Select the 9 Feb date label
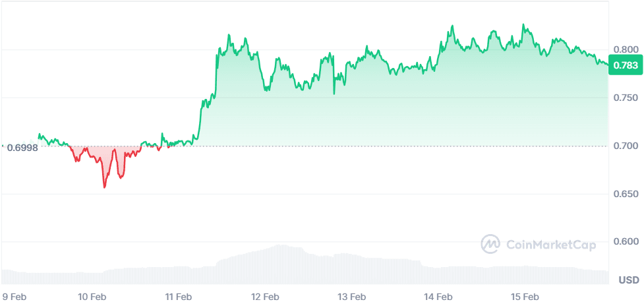 [x=15, y=297]
